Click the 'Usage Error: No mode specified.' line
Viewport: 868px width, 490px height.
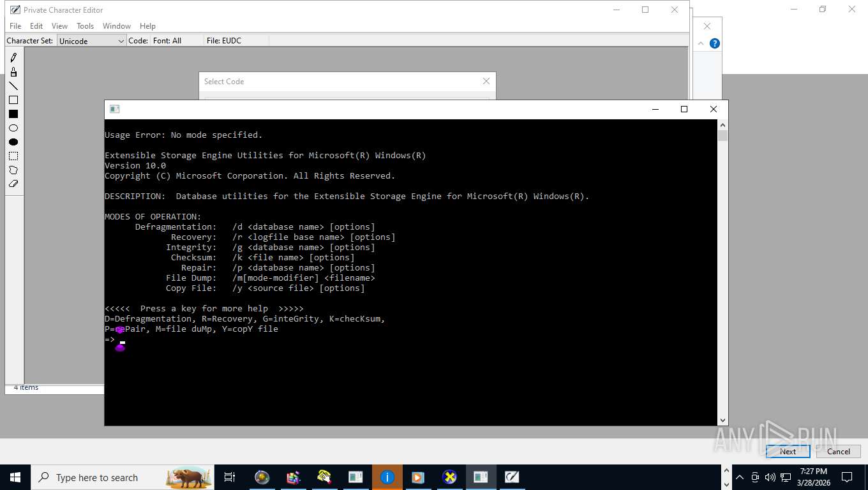[x=184, y=135]
